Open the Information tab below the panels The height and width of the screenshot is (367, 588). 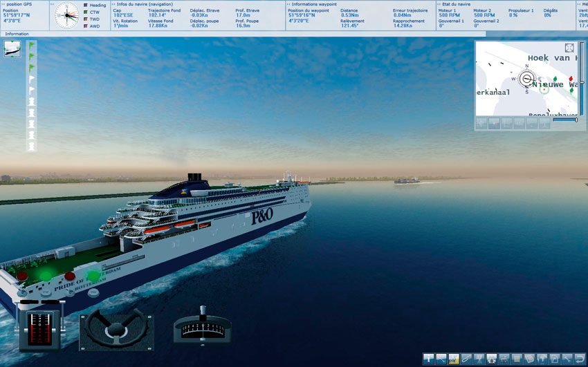click(x=17, y=34)
